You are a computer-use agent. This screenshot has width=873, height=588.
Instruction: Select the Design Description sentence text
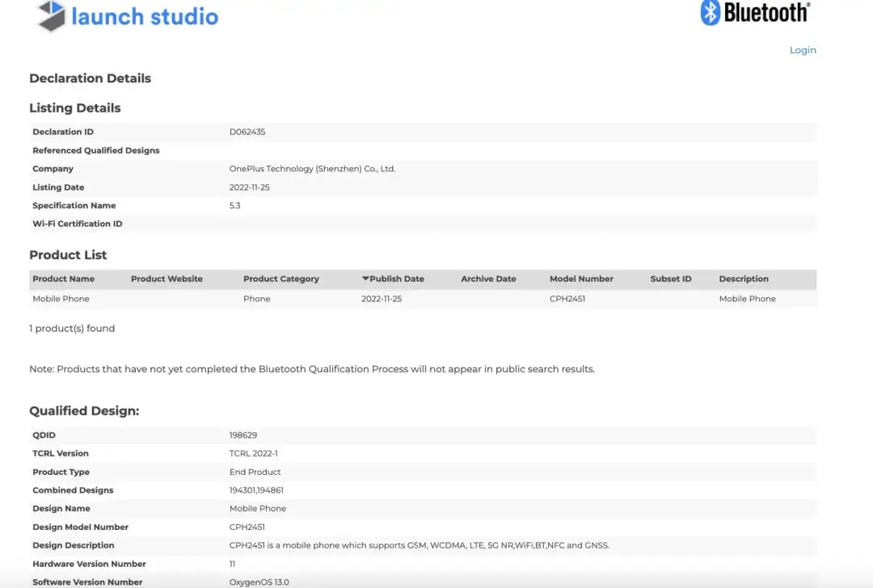click(x=420, y=545)
